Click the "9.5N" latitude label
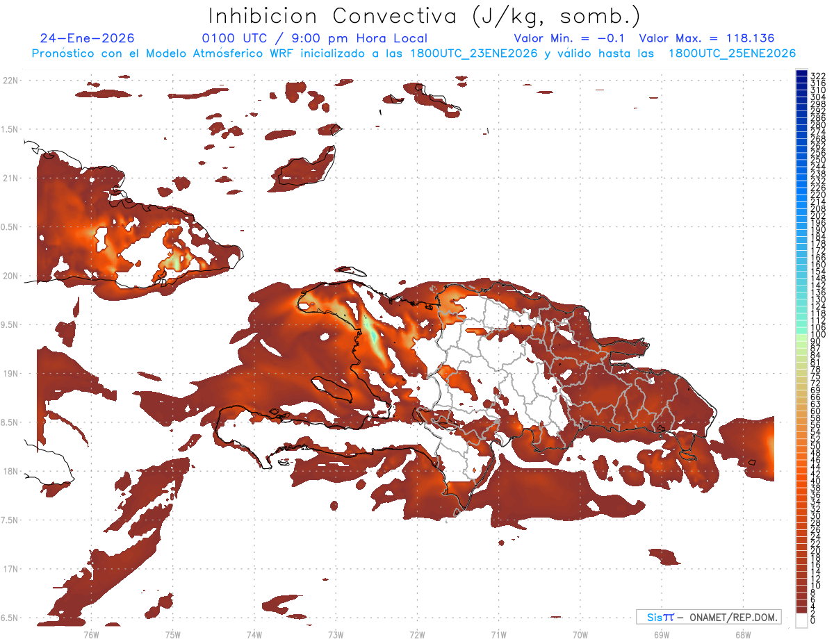This screenshot has width=834, height=644. coord(10,324)
